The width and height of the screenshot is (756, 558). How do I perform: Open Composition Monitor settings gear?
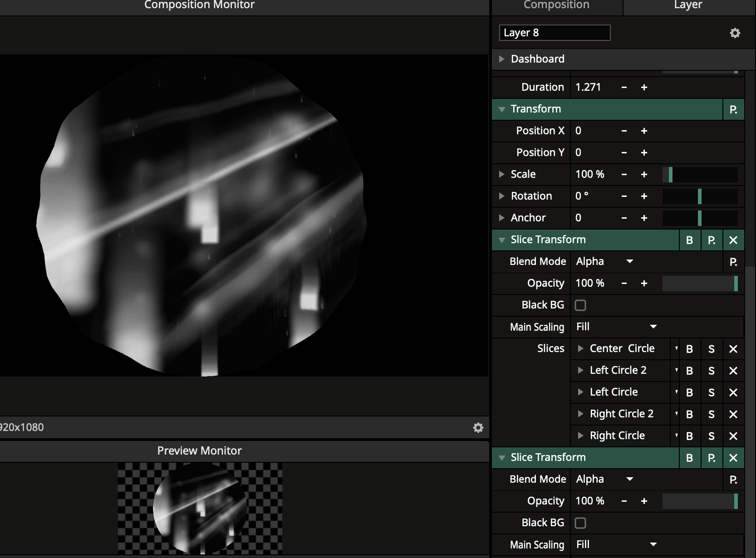478,427
